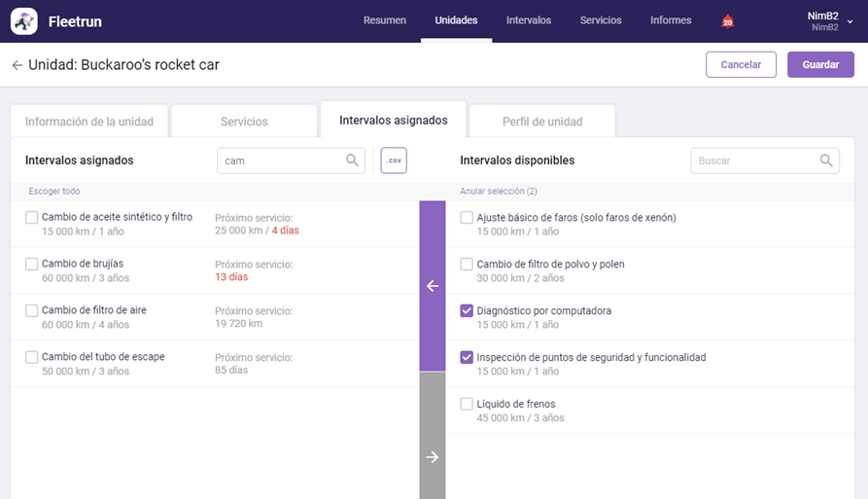
Task: Go back using the left arrow icon
Action: click(17, 65)
